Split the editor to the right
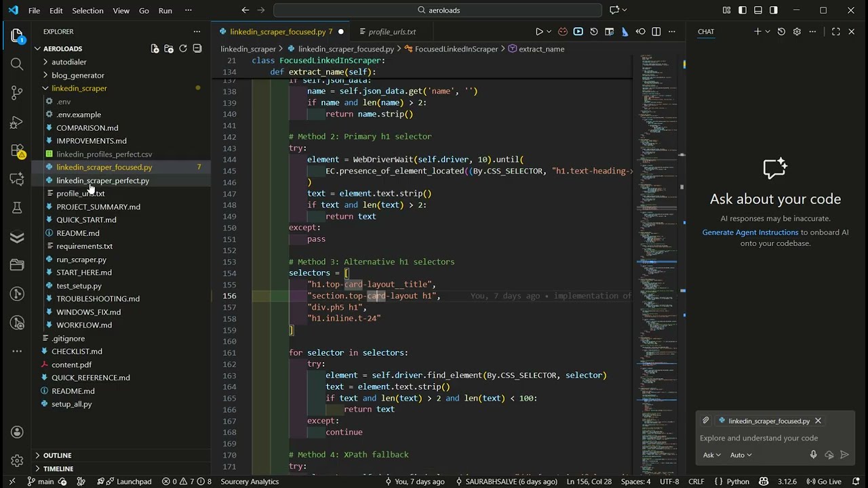 coord(656,32)
